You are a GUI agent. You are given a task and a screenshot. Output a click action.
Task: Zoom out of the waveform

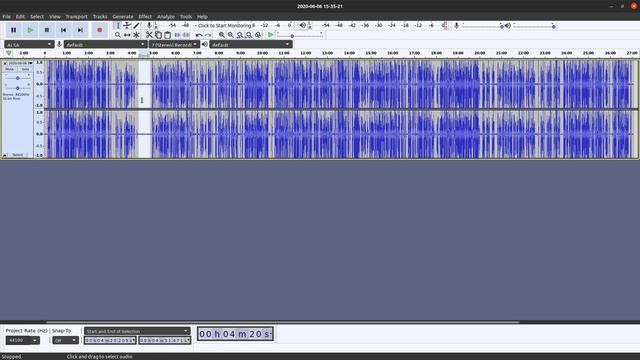point(231,35)
